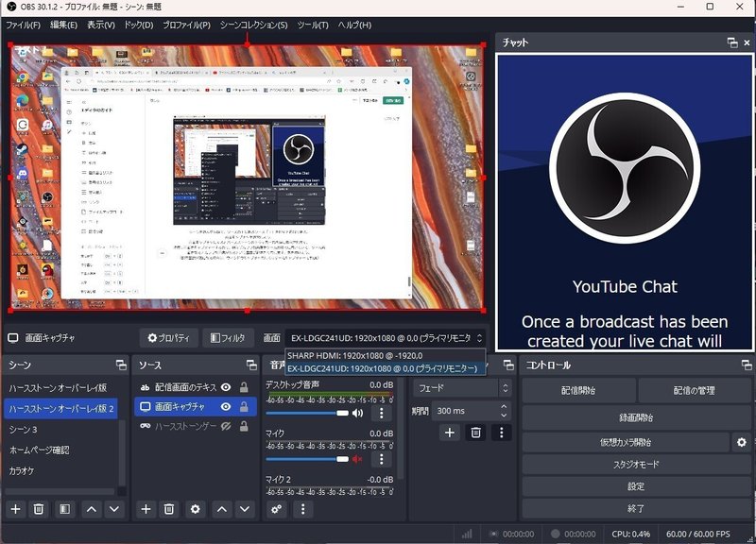Open the 画面 display combo box
The width and height of the screenshot is (756, 544).
point(385,338)
